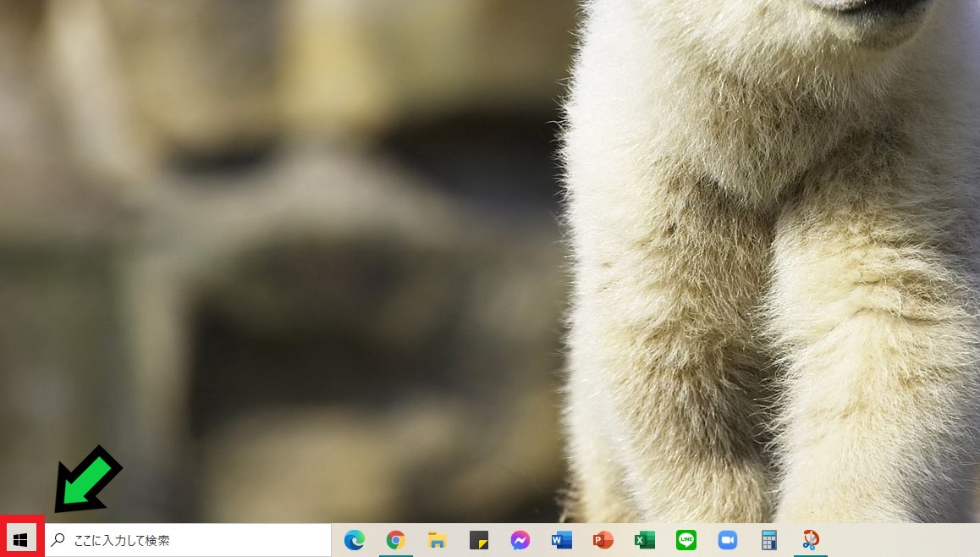Open LINE app from taskbar
980x557 pixels.
(686, 539)
